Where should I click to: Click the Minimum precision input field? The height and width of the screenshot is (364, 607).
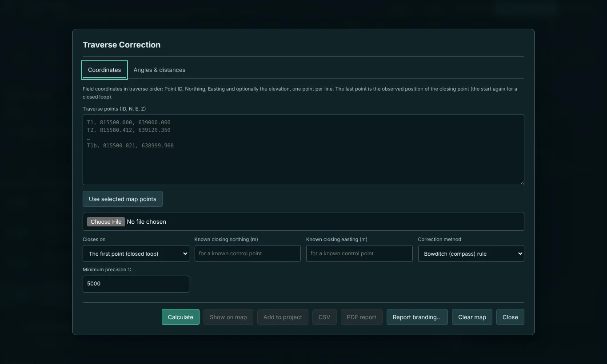[136, 284]
